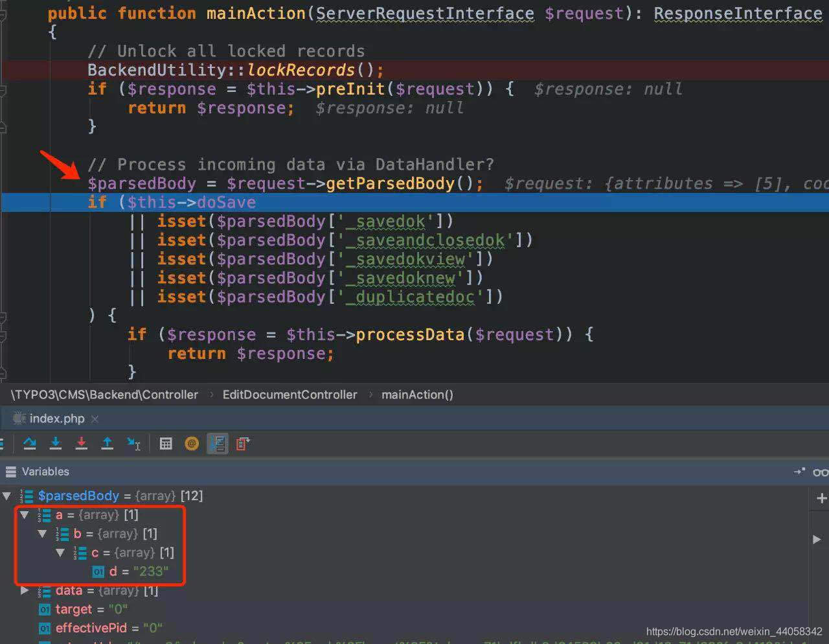Click the plus New Watch button
Screen dimensions: 829x644
click(x=821, y=498)
